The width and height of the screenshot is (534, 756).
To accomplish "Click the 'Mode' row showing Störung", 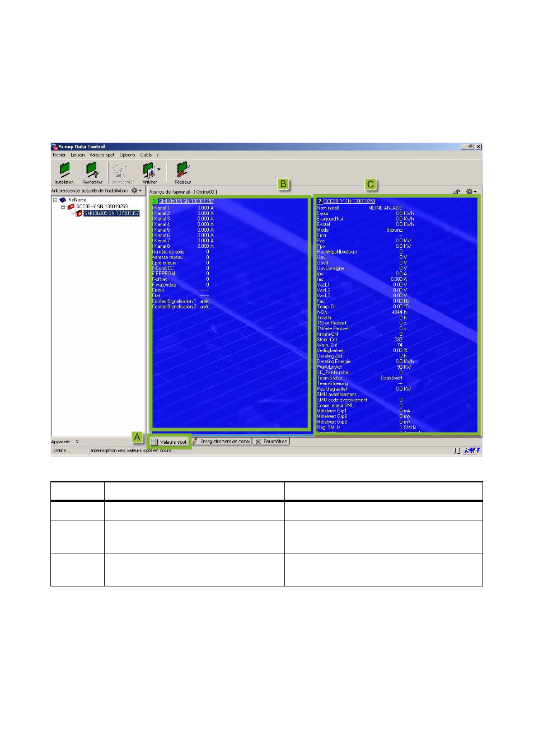I will (x=360, y=230).
